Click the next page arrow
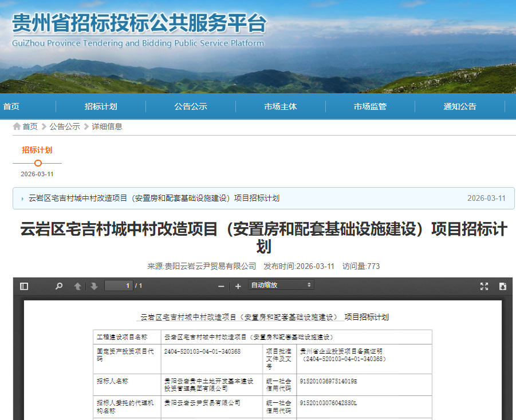516x420 pixels. coord(93,286)
